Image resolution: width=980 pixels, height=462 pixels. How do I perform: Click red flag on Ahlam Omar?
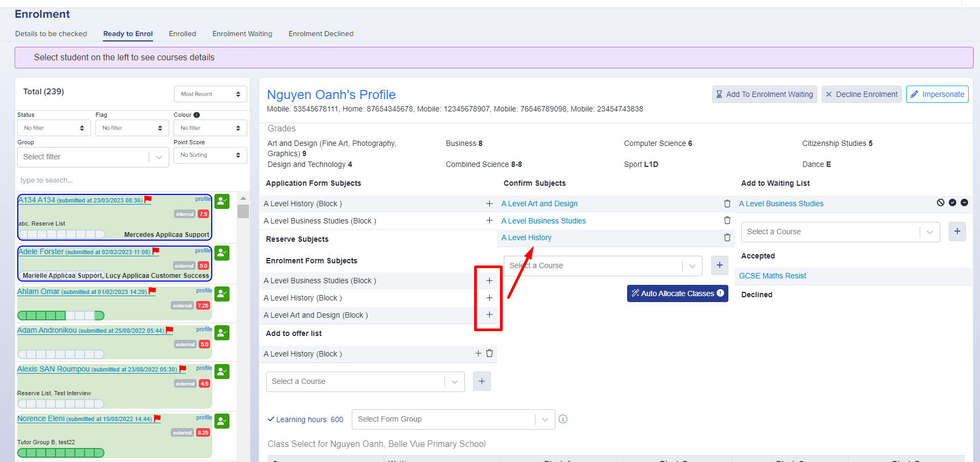[x=152, y=291]
